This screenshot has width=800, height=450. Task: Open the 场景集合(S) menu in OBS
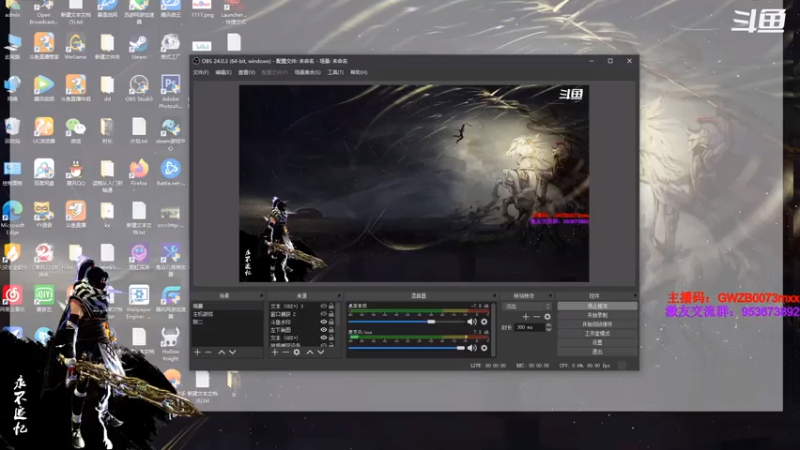(308, 72)
